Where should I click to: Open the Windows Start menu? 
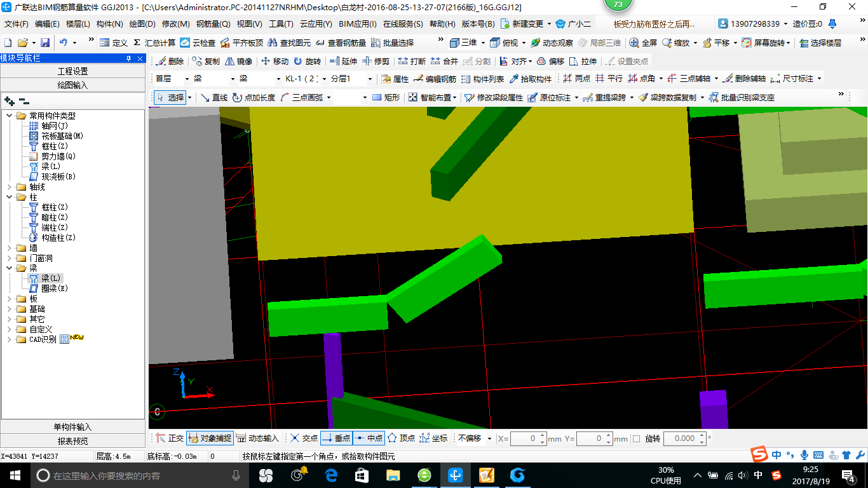click(15, 475)
